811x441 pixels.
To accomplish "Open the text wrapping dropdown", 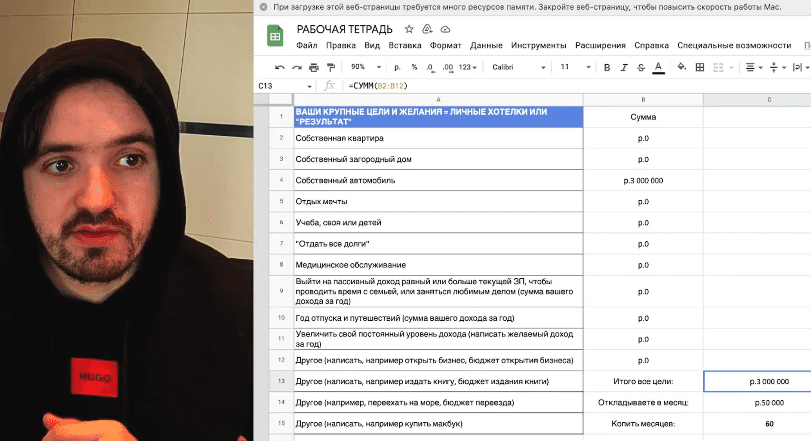I will (x=801, y=67).
